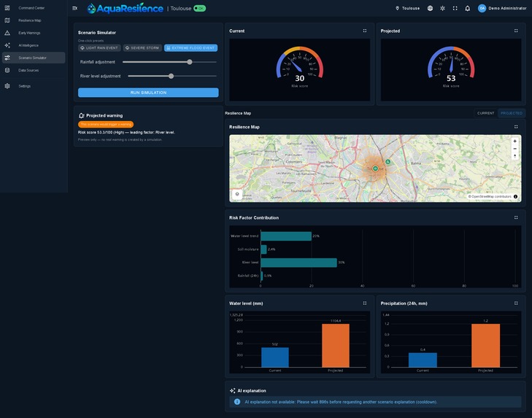This screenshot has width=532, height=418.
Task: Click the Projected risk score gauge
Action: [451, 67]
